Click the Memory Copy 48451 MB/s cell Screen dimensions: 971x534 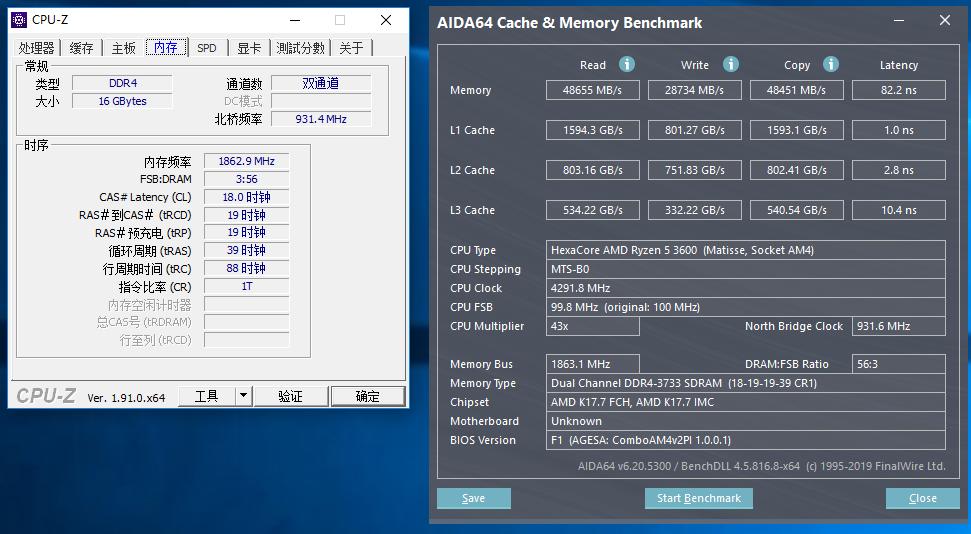[796, 90]
